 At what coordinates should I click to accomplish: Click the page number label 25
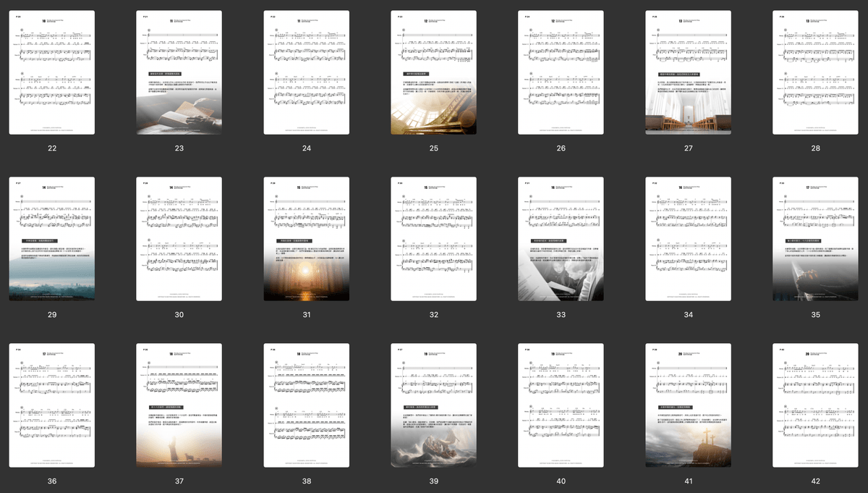tap(434, 148)
